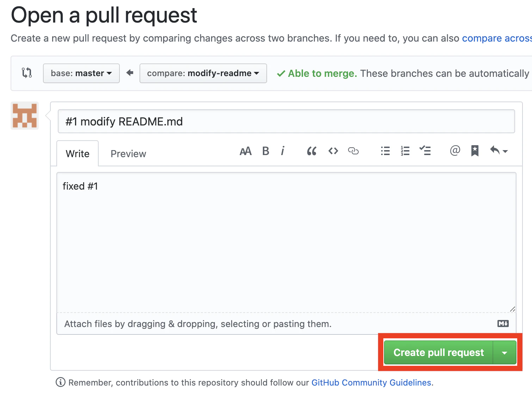Viewport: 532px width, 394px height.
Task: Toggle bold text formatting icon
Action: (266, 151)
